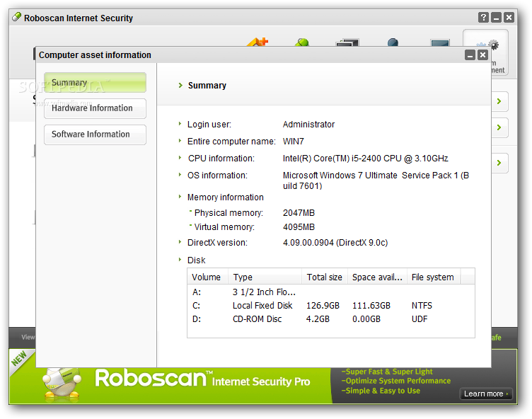Sort disk list by Total size column
532x419 pixels.
tap(325, 277)
